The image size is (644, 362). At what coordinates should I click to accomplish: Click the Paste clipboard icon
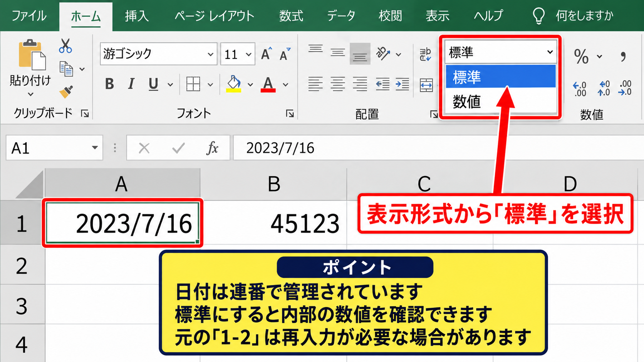(32, 55)
